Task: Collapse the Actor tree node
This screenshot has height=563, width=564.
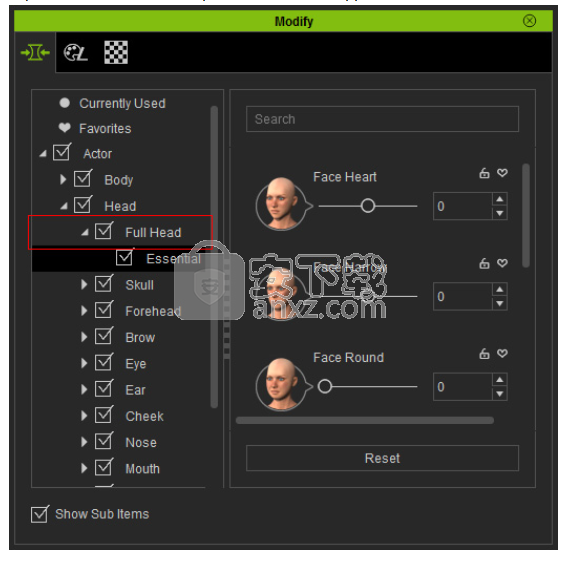Action: coord(43,154)
